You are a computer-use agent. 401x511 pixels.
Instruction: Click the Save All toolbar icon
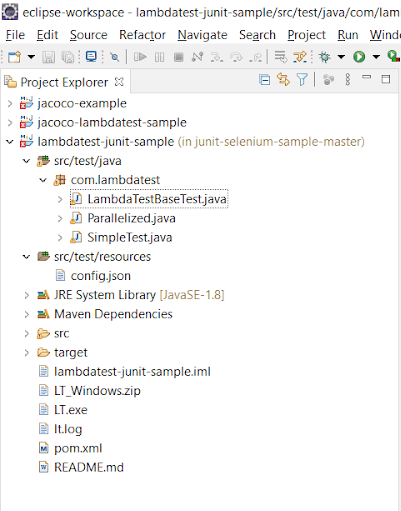pyautogui.click(x=68, y=57)
